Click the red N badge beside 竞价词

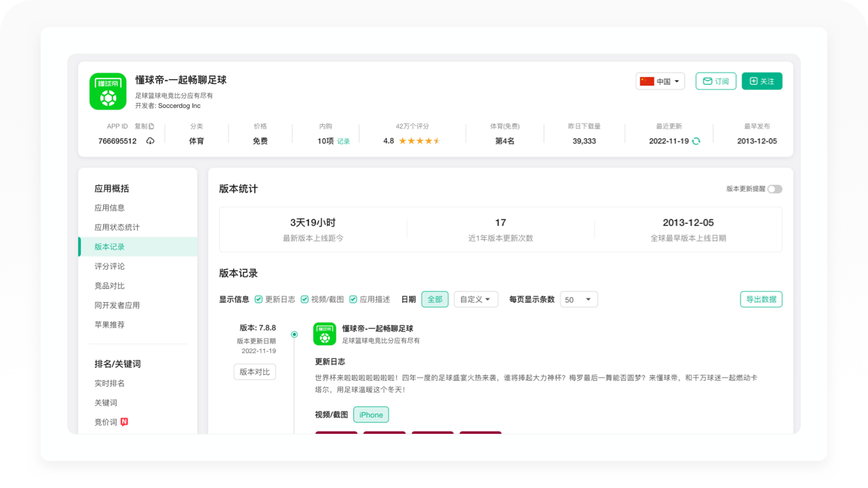pos(124,422)
